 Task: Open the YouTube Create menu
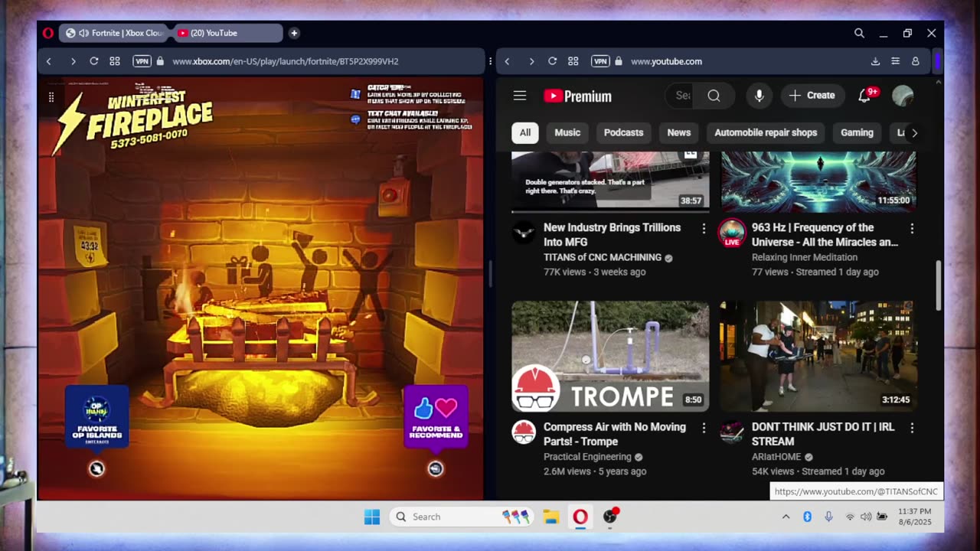click(x=812, y=96)
